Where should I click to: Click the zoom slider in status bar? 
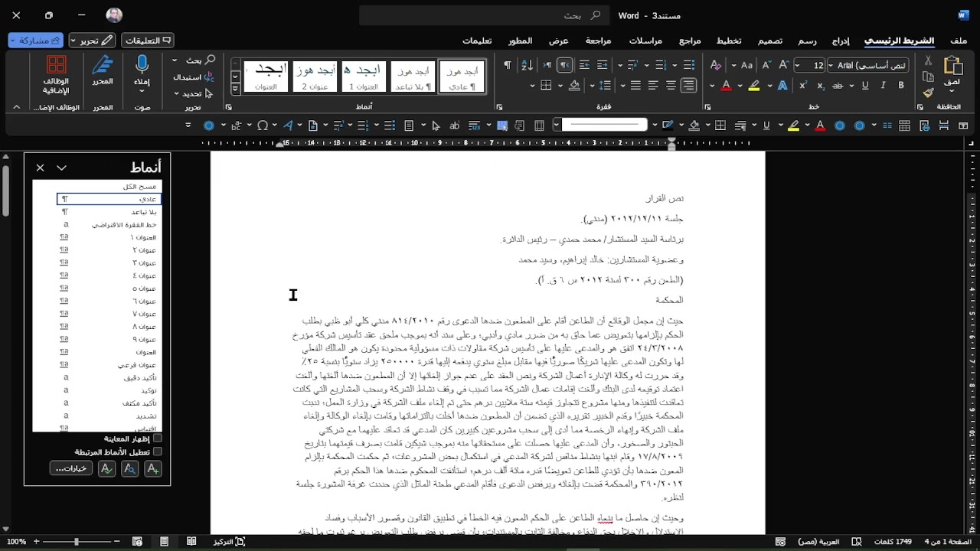tap(76, 542)
